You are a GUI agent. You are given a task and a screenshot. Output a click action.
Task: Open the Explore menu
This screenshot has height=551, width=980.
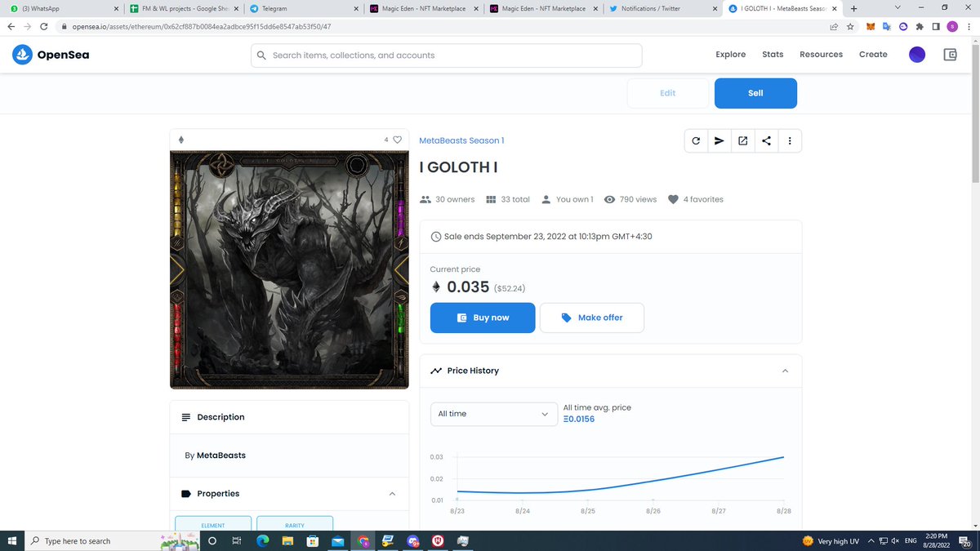731,55
